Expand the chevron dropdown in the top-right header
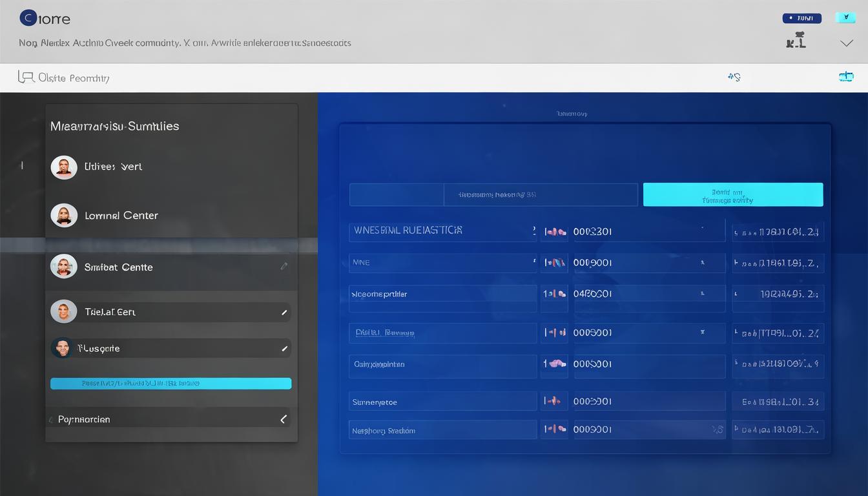Viewport: 868px width, 496px height. pos(846,43)
